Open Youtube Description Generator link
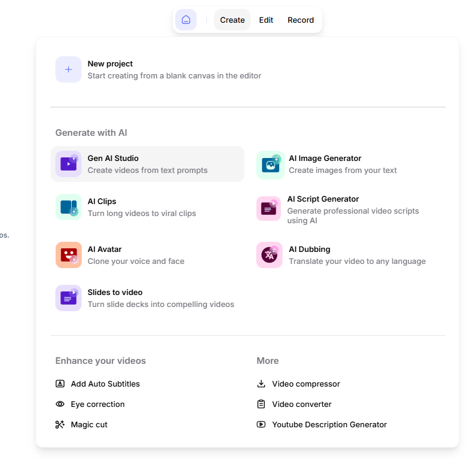This screenshot has width=476, height=459. [329, 424]
